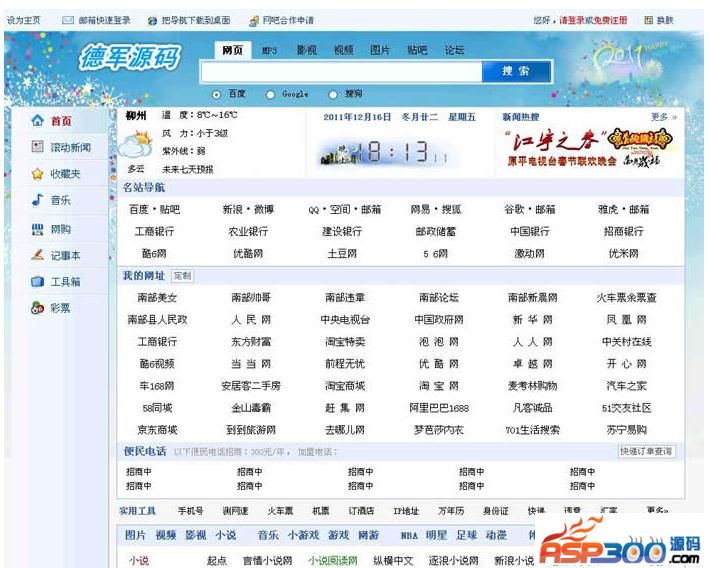Click the cloudy weather icon for 柳州
This screenshot has width=710, height=568.
coord(135,144)
